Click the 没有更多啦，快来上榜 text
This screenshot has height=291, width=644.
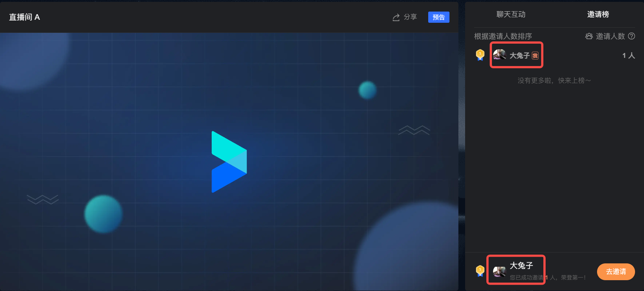click(x=554, y=81)
